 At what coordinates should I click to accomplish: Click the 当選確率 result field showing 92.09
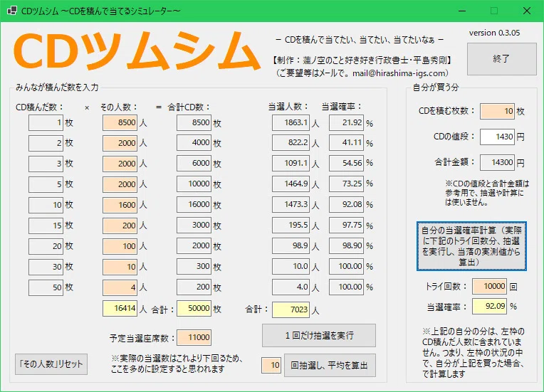[489, 307]
